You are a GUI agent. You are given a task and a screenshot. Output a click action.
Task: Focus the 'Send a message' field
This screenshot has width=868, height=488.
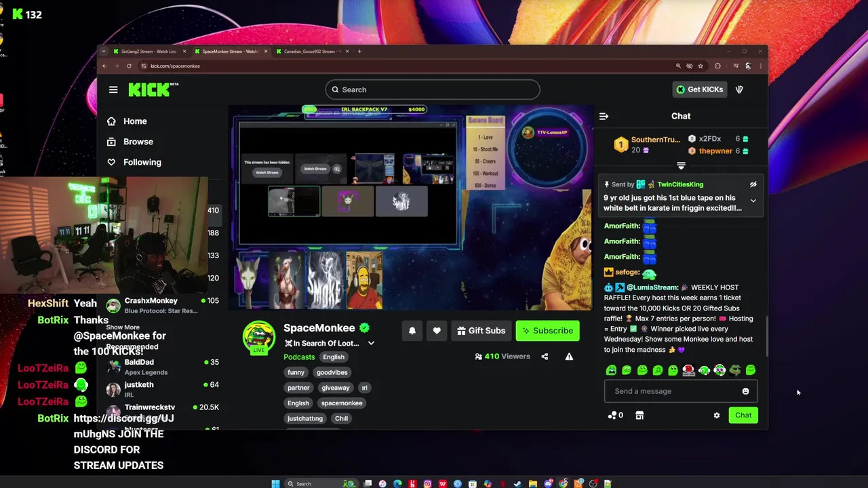click(x=681, y=391)
